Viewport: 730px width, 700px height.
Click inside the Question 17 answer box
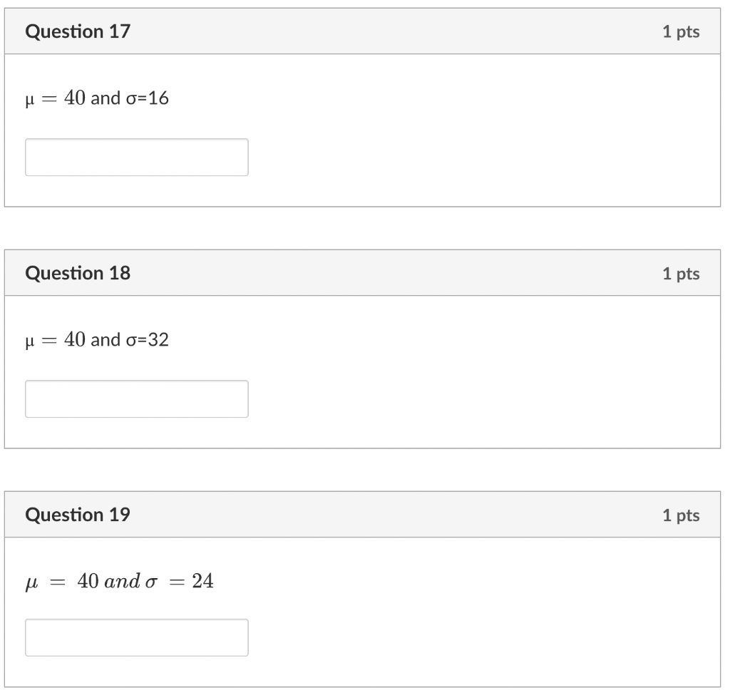click(136, 157)
